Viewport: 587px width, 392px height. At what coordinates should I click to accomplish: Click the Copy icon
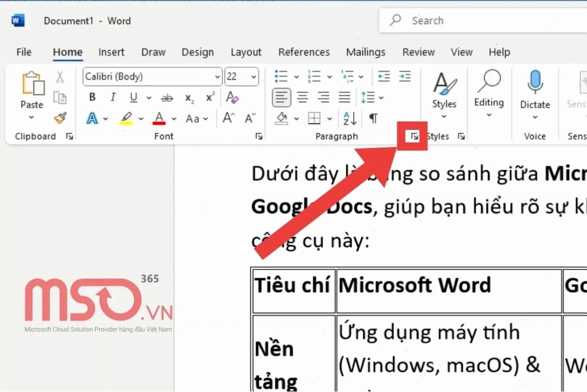[x=60, y=98]
